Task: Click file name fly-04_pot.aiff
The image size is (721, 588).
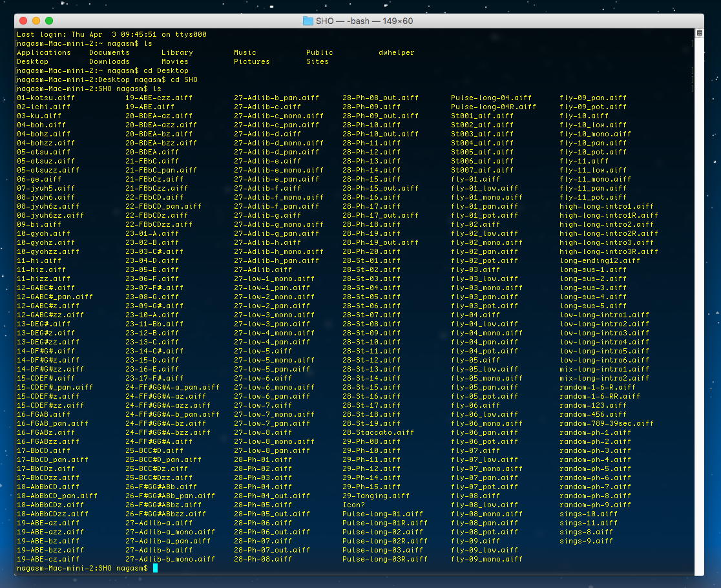Action: tap(485, 351)
